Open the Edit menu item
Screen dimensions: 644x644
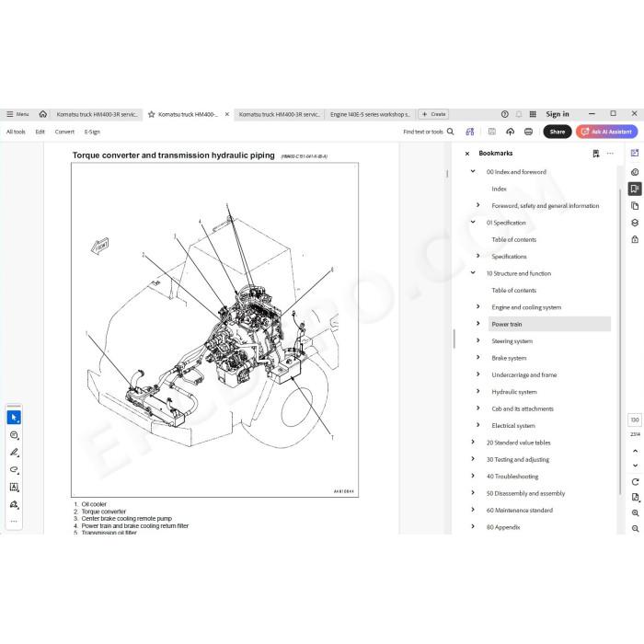tap(40, 132)
